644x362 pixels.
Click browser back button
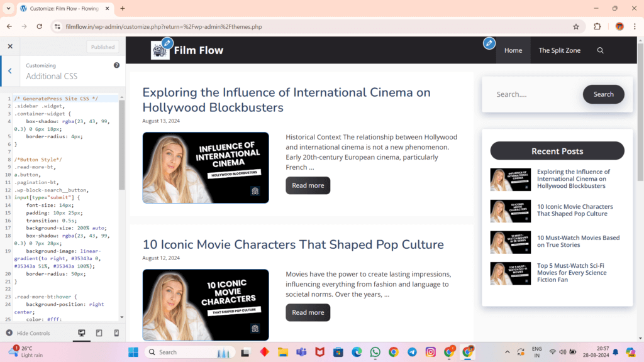tap(9, 26)
